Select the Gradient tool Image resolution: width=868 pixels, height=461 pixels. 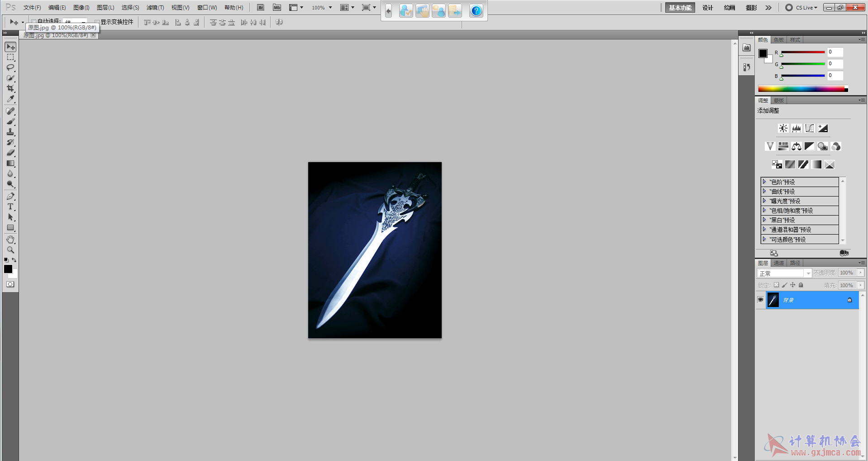point(10,163)
